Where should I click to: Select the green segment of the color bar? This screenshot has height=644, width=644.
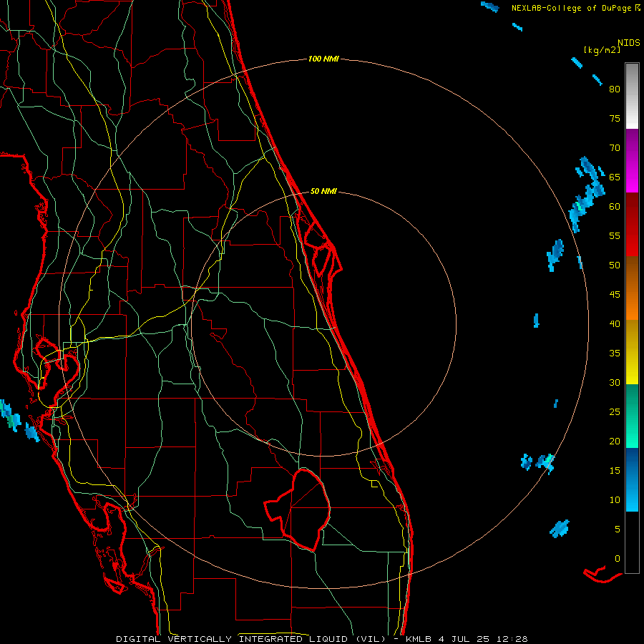(632, 416)
